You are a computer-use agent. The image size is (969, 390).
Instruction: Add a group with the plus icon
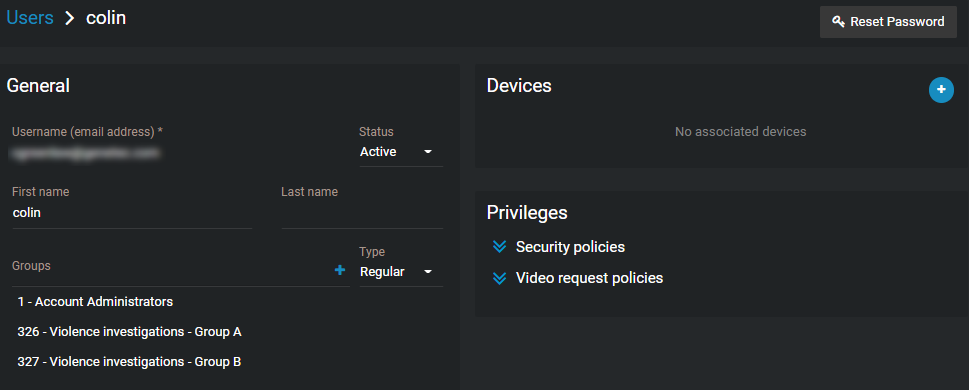339,270
